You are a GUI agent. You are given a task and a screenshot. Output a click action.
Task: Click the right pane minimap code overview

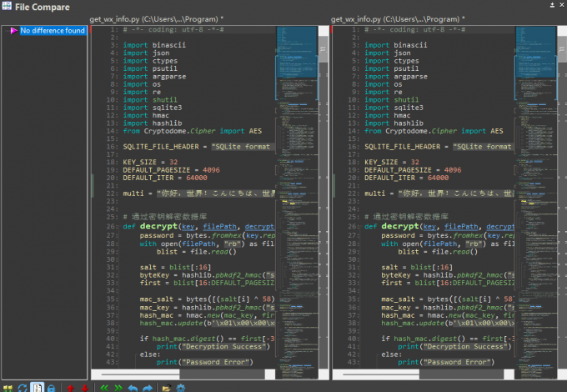click(x=536, y=203)
